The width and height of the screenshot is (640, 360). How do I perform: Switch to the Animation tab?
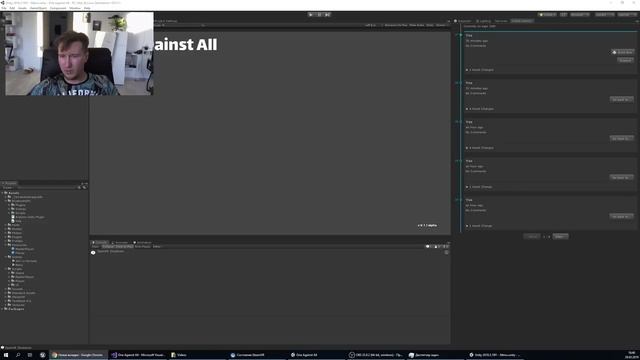[x=142, y=242]
